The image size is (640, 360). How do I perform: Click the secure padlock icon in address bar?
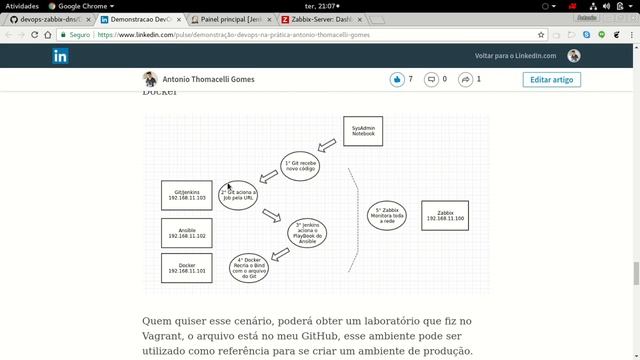point(63,35)
